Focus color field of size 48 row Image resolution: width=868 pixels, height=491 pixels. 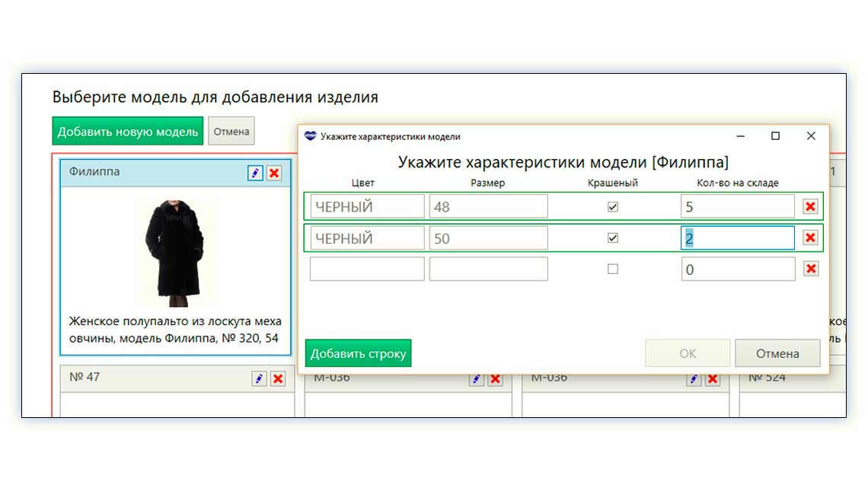367,206
